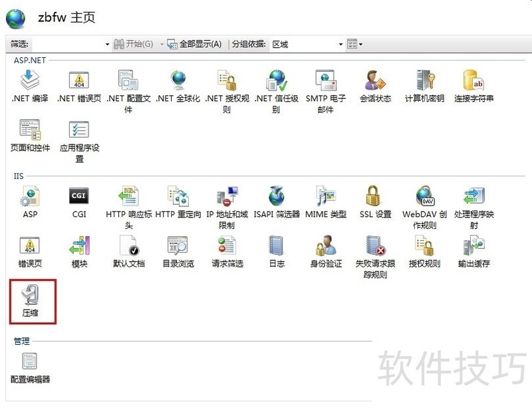Click the zbfw 主页 globe icon

point(15,18)
